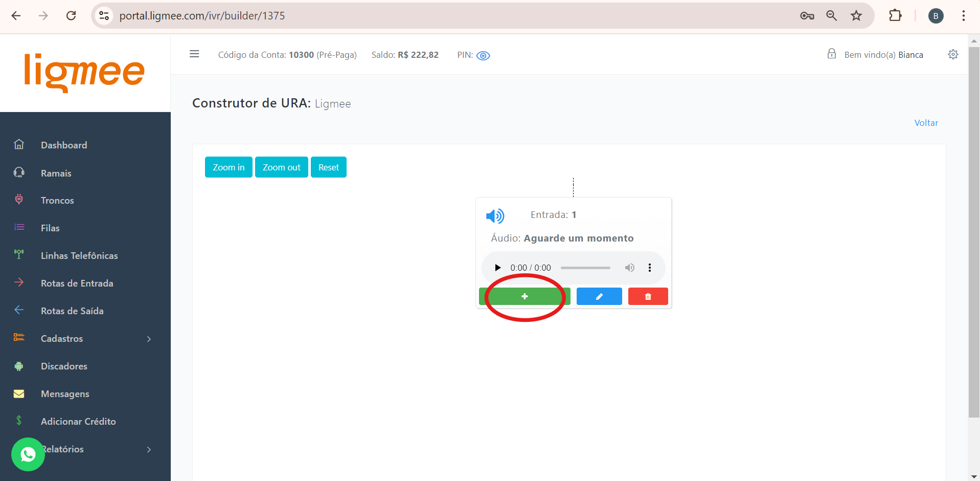The height and width of the screenshot is (481, 980).
Task: Mute the audio player volume
Action: click(629, 268)
